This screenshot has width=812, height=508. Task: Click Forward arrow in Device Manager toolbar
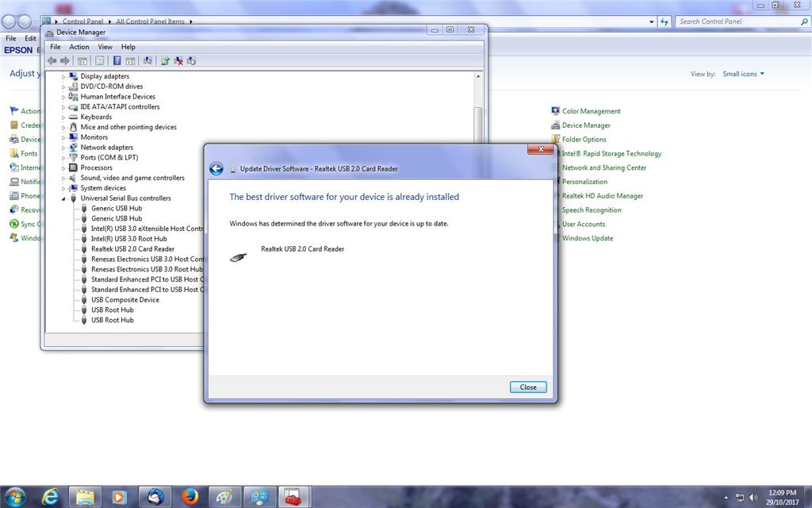(65, 60)
